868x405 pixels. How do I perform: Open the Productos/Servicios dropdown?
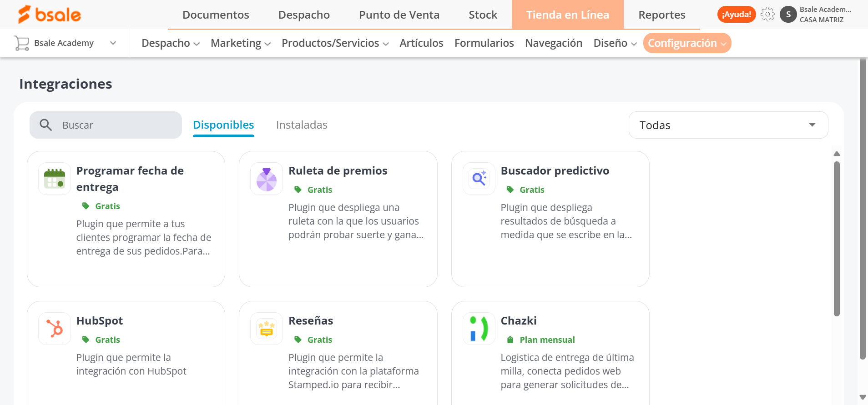tap(335, 43)
